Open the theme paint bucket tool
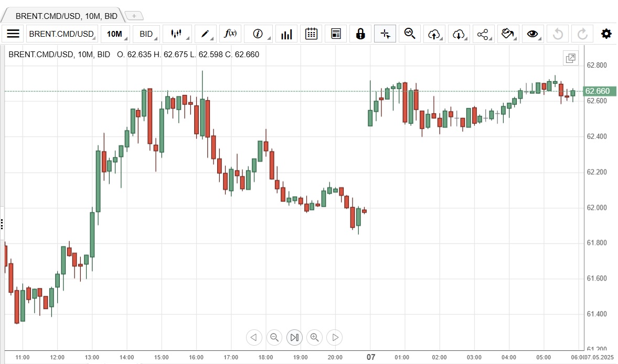Viewport: 618px width, 364px height. 507,34
